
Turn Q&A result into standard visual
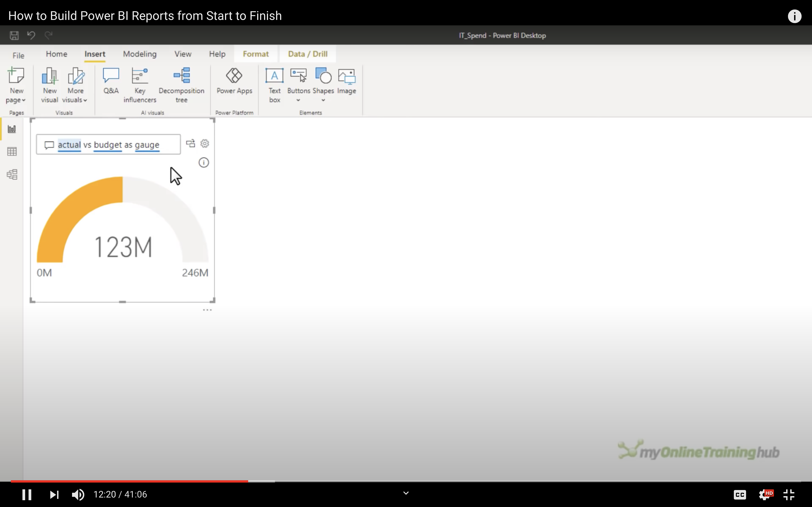click(191, 143)
